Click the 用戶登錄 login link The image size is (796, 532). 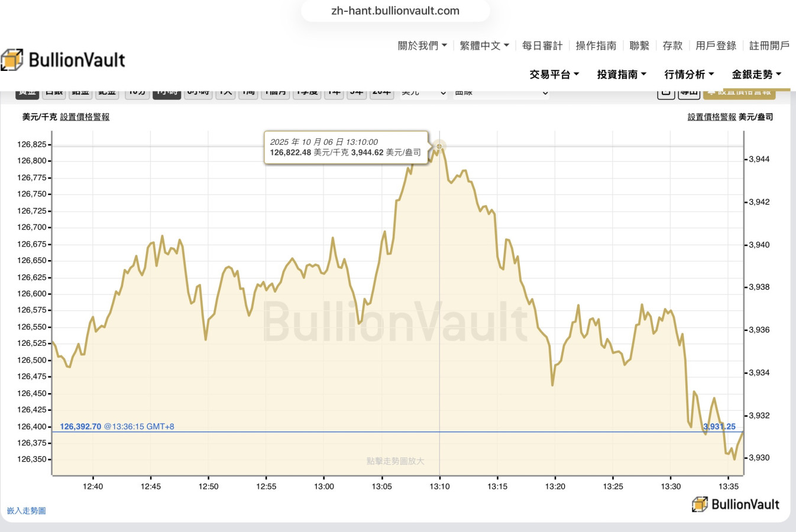click(716, 46)
